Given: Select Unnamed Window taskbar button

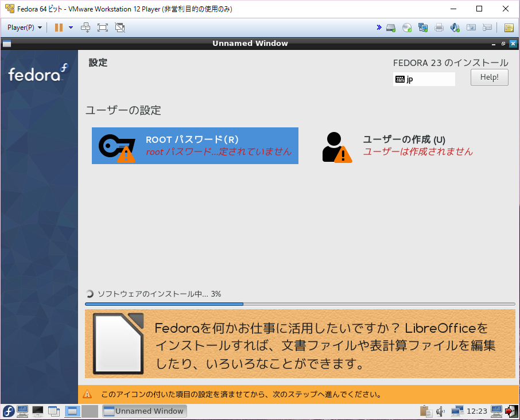Looking at the screenshot, I should click(144, 411).
